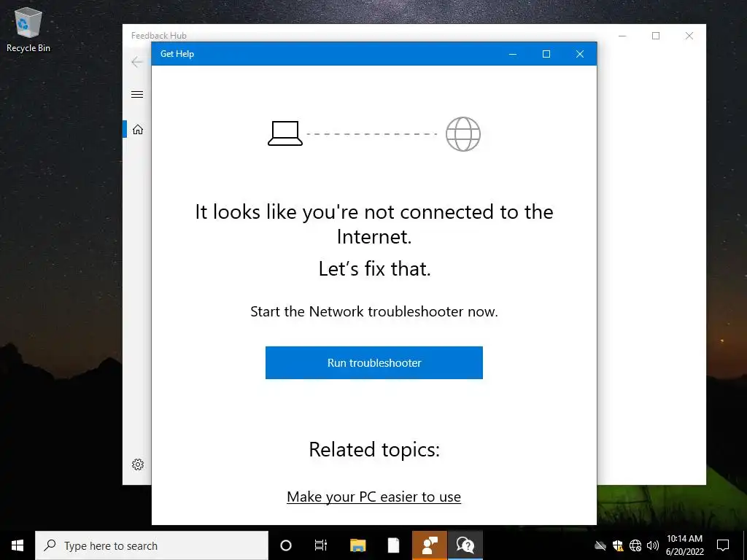Click the network globe tray icon
The height and width of the screenshot is (560, 747).
pos(635,545)
